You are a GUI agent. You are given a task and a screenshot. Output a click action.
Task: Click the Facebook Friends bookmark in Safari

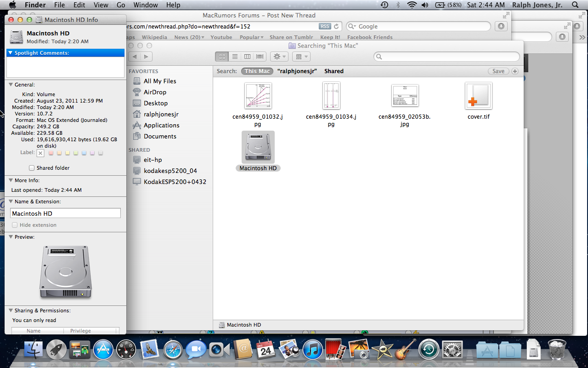tap(370, 37)
